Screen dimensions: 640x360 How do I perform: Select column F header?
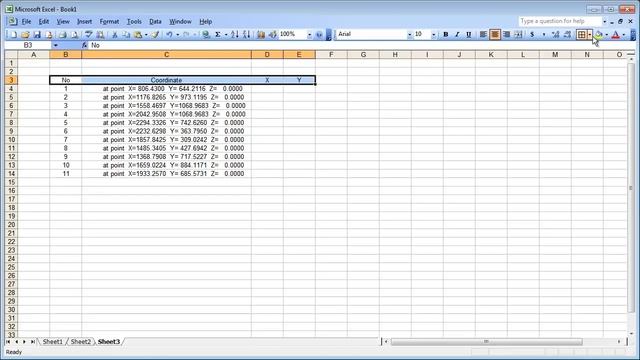click(331, 54)
